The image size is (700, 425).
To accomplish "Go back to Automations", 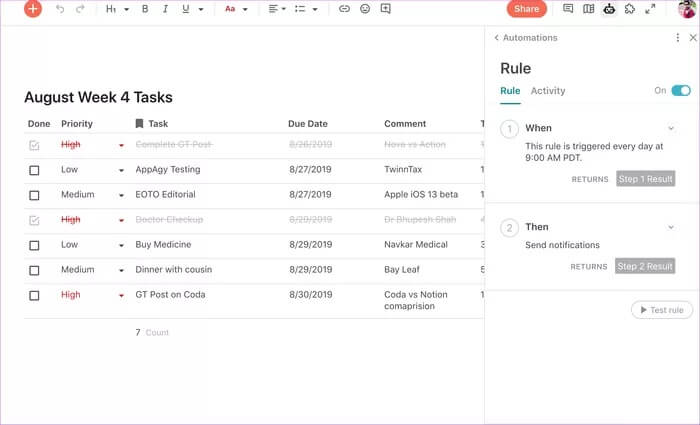I will [x=526, y=38].
